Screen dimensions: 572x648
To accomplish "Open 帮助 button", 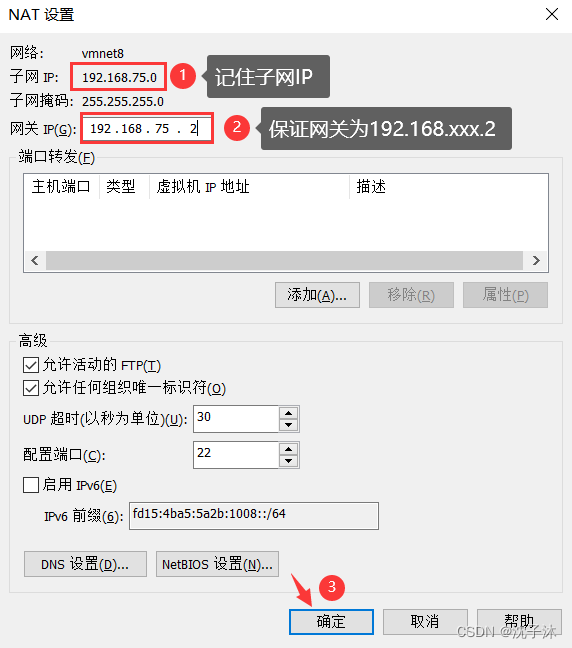I will click(520, 622).
